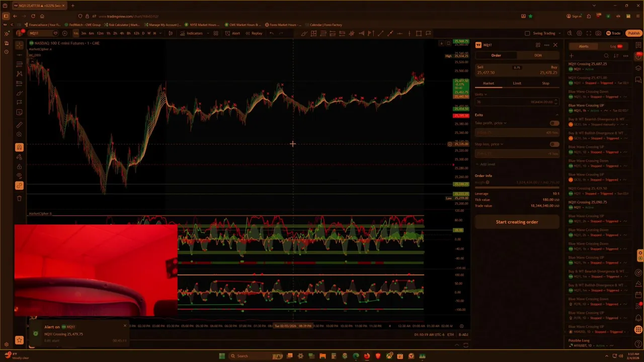Select the crosshair cursor tool in left sidebar
The height and width of the screenshot is (362, 644).
coord(19,45)
